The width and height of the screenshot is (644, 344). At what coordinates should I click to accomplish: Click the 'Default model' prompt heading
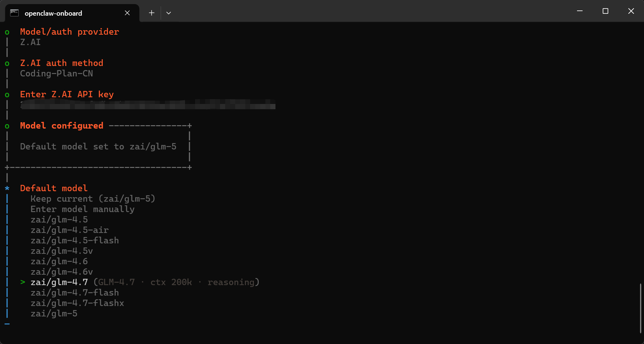click(54, 188)
